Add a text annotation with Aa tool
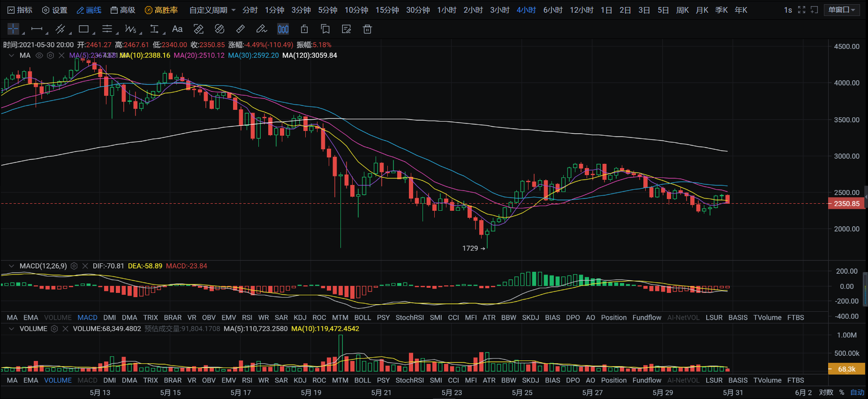Image resolution: width=868 pixels, height=399 pixels. 177,29
